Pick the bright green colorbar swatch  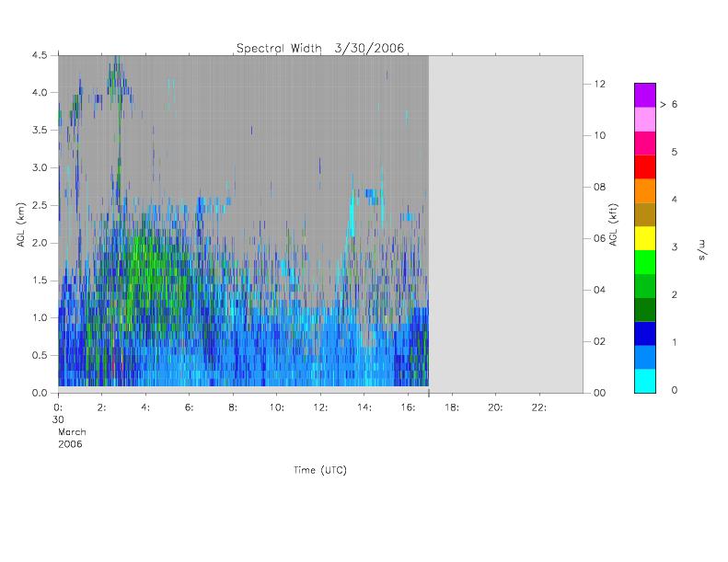click(x=645, y=262)
